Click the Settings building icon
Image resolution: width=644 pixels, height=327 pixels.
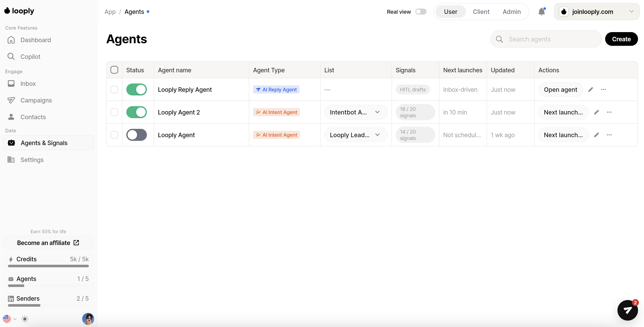(11, 159)
